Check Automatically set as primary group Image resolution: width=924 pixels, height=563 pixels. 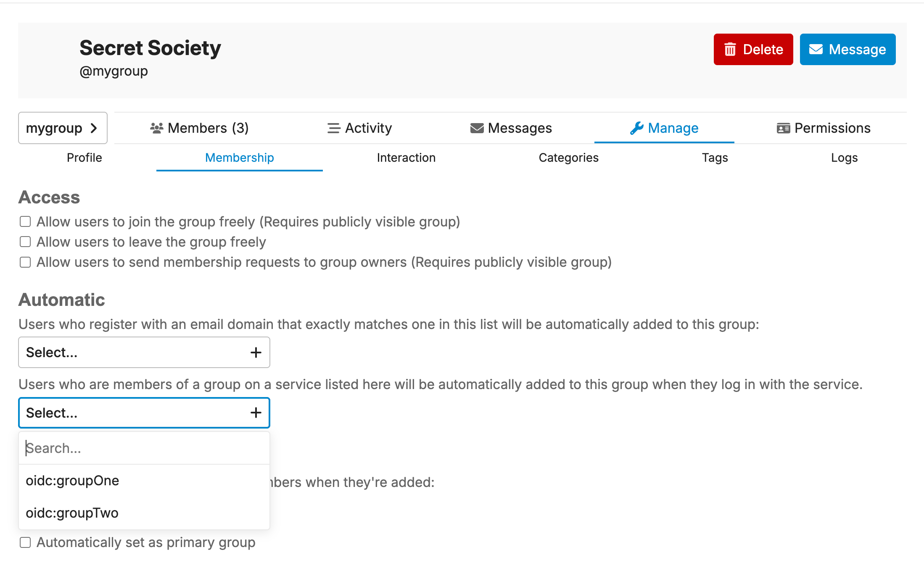(x=25, y=542)
